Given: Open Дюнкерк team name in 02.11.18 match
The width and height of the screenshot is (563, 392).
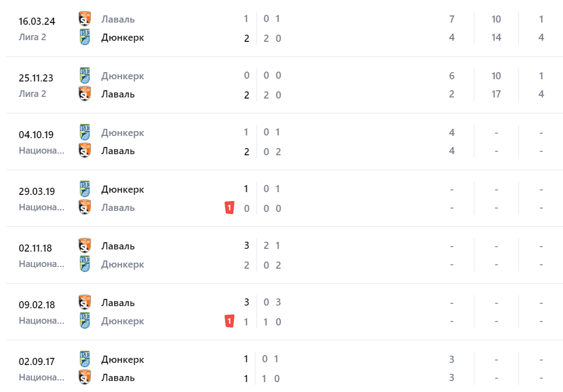Looking at the screenshot, I should 122,264.
